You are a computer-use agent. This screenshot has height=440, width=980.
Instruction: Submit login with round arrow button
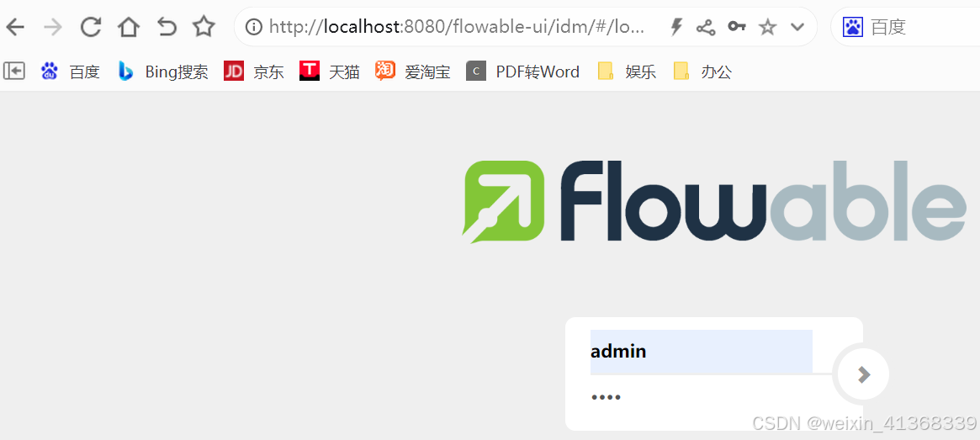(864, 374)
